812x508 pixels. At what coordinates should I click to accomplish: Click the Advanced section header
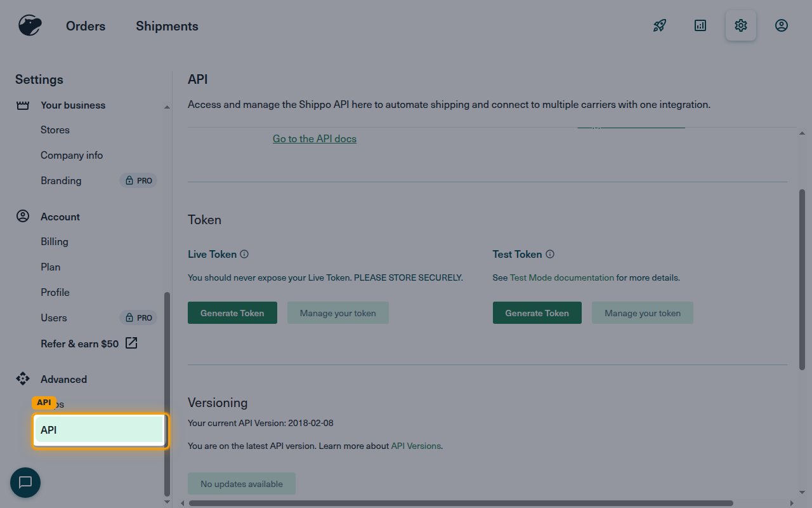[x=63, y=379]
